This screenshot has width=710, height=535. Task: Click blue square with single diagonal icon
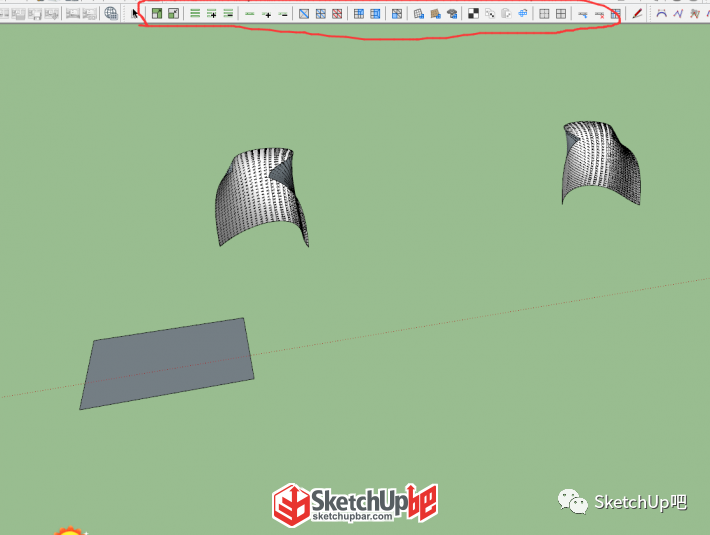(304, 14)
